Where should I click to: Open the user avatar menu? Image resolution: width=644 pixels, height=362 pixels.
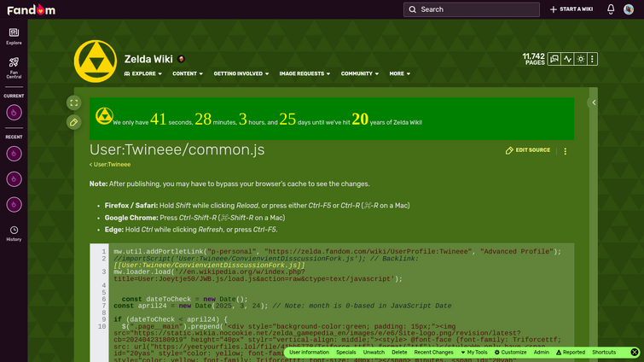[629, 9]
